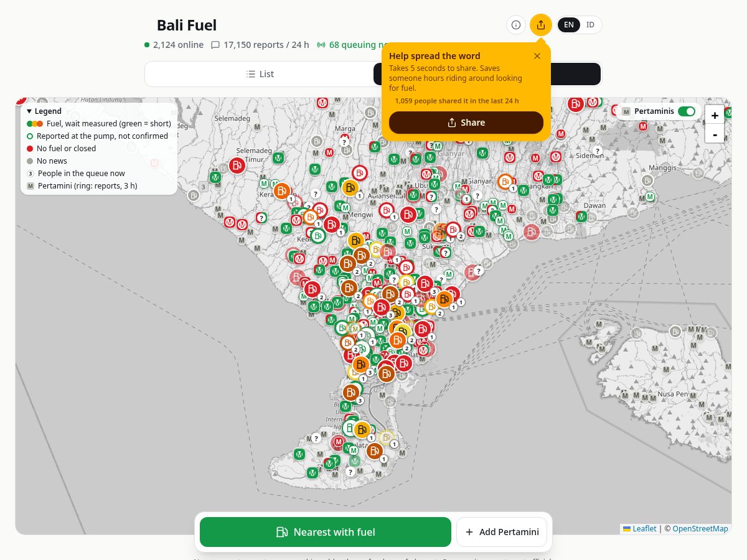Switch to the List view tab
This screenshot has width=747, height=560.
pyautogui.click(x=260, y=74)
